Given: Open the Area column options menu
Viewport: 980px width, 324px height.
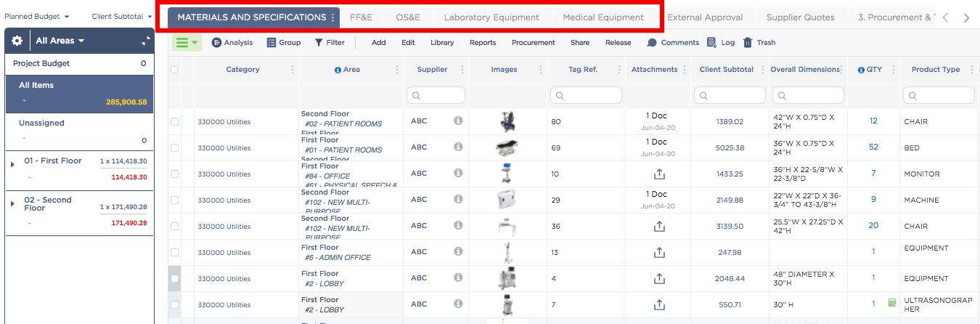Looking at the screenshot, I should [x=397, y=70].
